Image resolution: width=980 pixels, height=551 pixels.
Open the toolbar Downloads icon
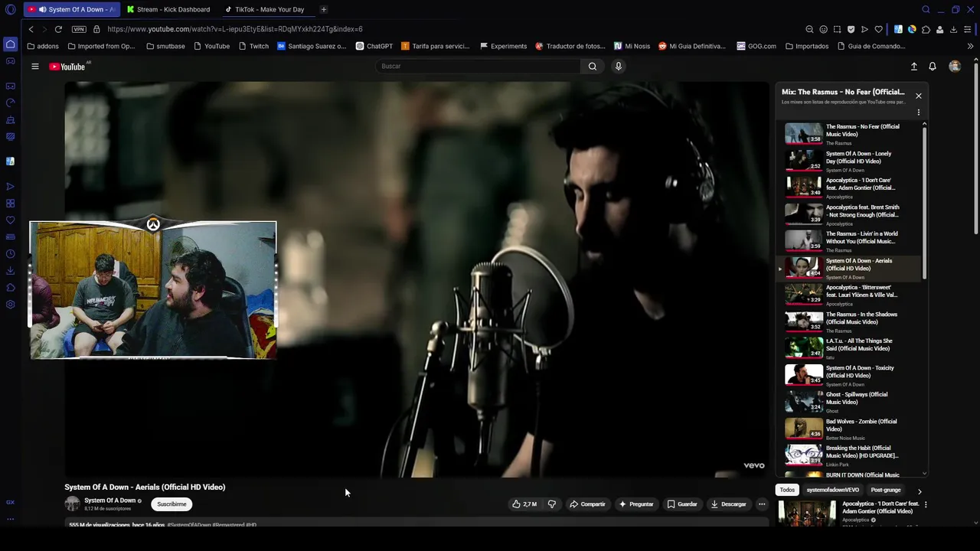[953, 29]
